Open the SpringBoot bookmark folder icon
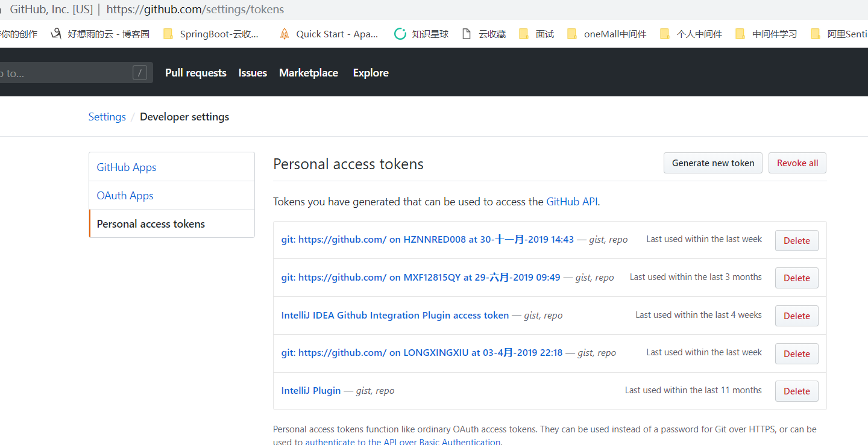The width and height of the screenshot is (868, 445). click(168, 34)
